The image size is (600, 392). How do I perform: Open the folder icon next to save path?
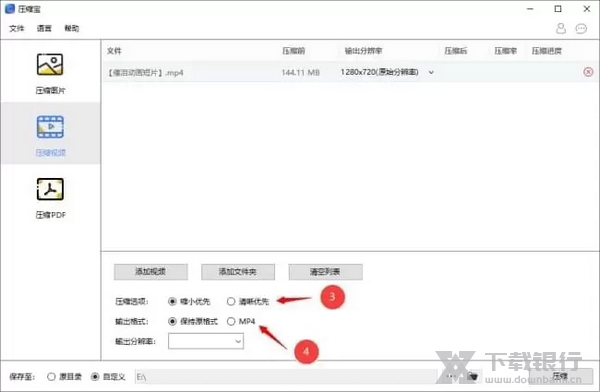coord(473,376)
